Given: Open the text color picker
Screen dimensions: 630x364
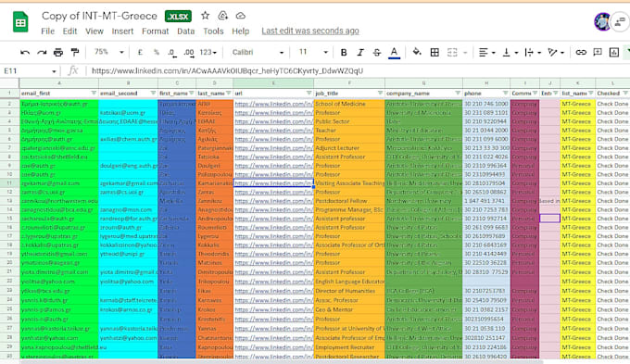Looking at the screenshot, I should 394,52.
